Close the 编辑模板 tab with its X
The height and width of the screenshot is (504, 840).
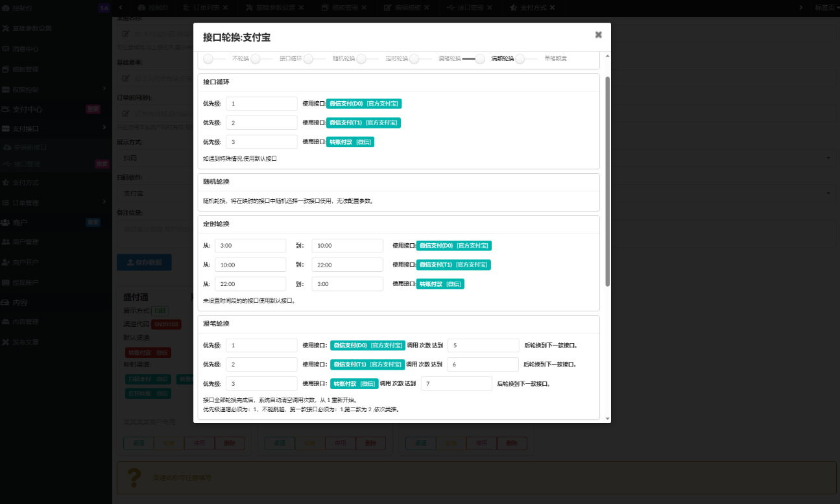[x=426, y=8]
